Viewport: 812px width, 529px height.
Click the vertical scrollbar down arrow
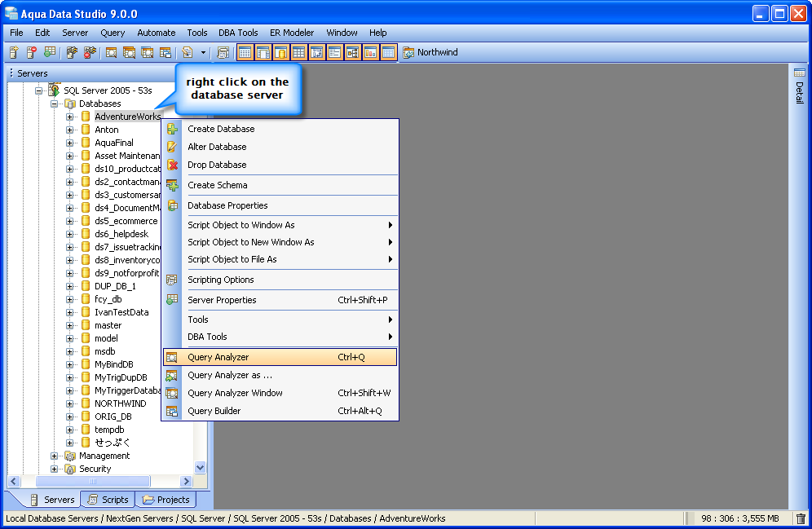point(201,467)
